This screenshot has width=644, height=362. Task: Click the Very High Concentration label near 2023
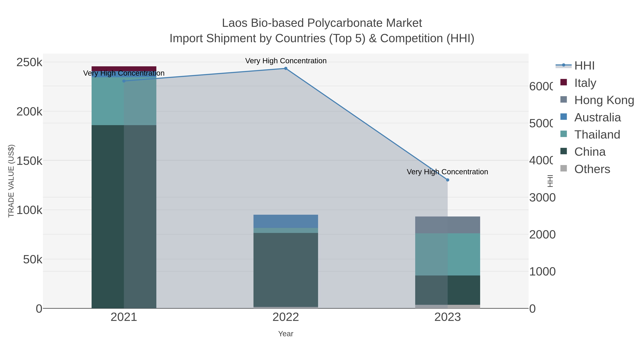[448, 172]
